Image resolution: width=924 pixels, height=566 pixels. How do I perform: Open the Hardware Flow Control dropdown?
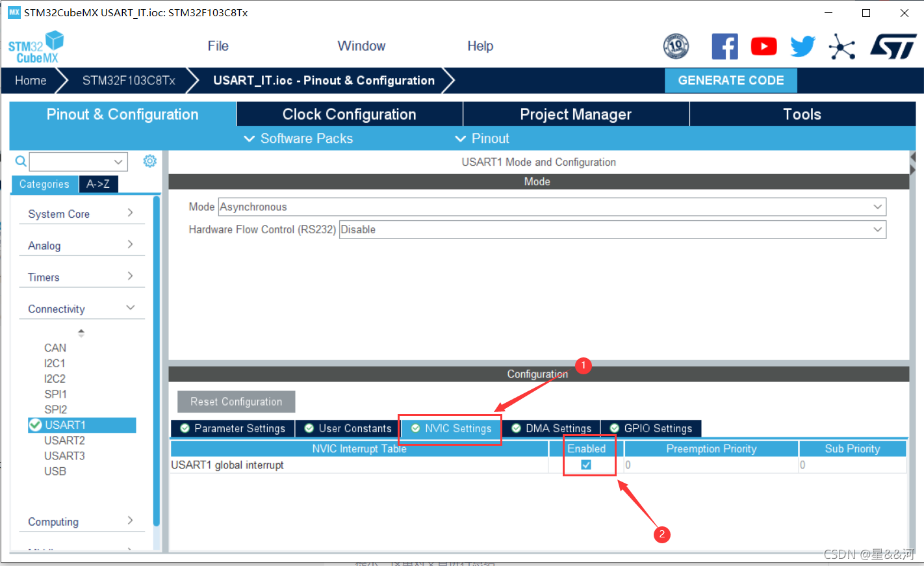(x=877, y=229)
